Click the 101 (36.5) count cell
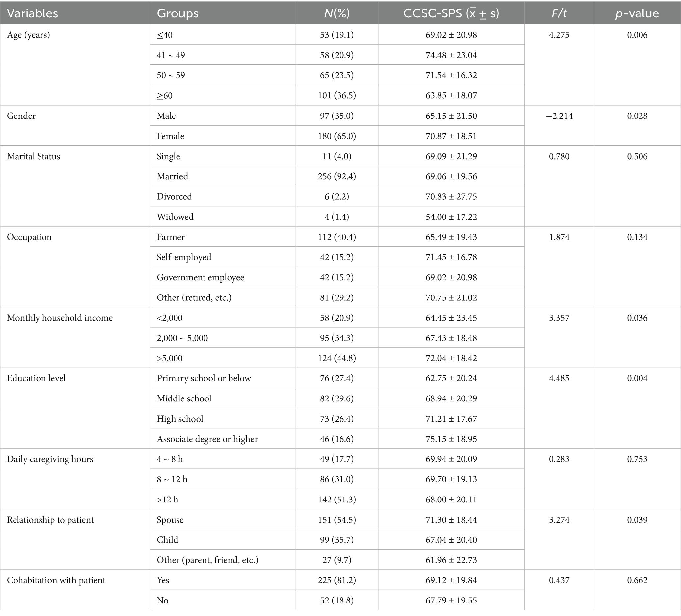 coord(337,95)
